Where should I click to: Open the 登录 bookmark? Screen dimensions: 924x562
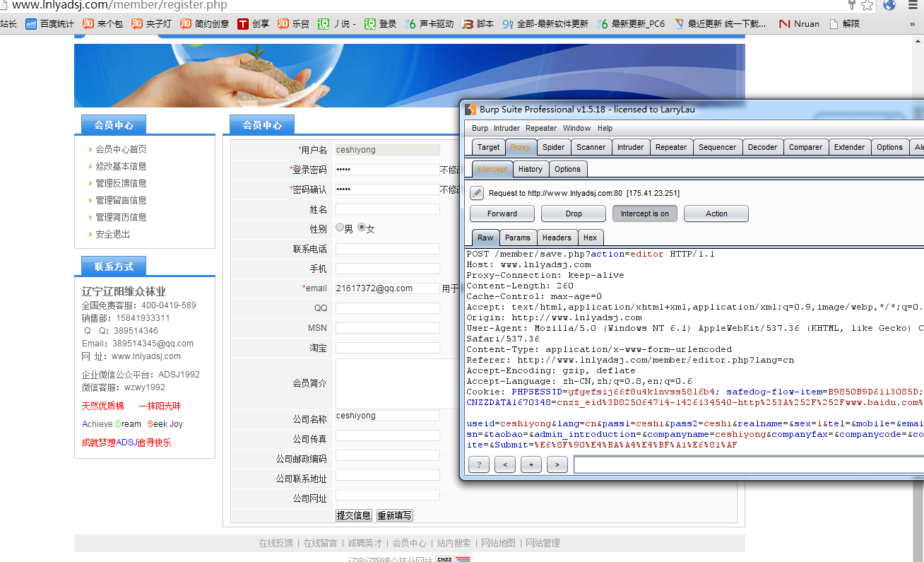[x=381, y=24]
